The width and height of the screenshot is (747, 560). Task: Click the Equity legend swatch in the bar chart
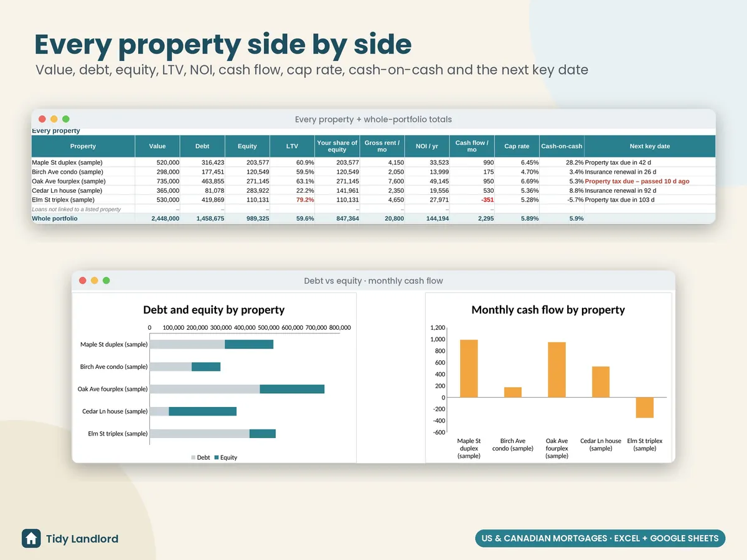click(217, 457)
